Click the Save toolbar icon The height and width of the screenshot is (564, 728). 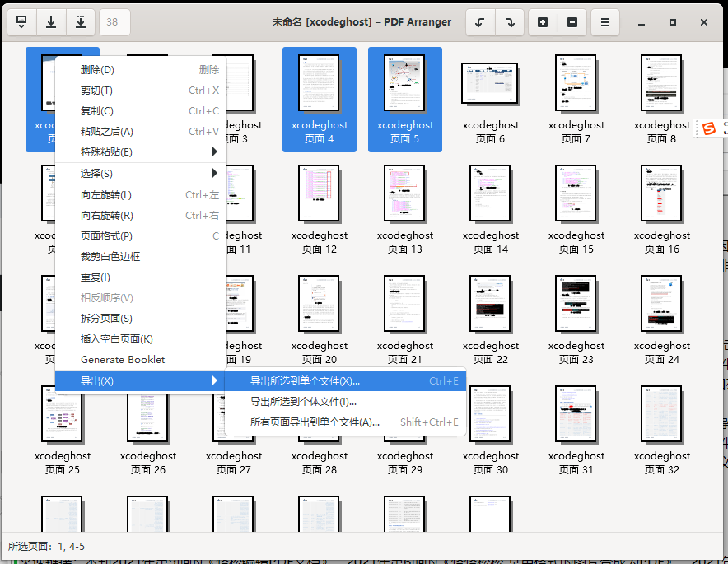click(x=51, y=21)
